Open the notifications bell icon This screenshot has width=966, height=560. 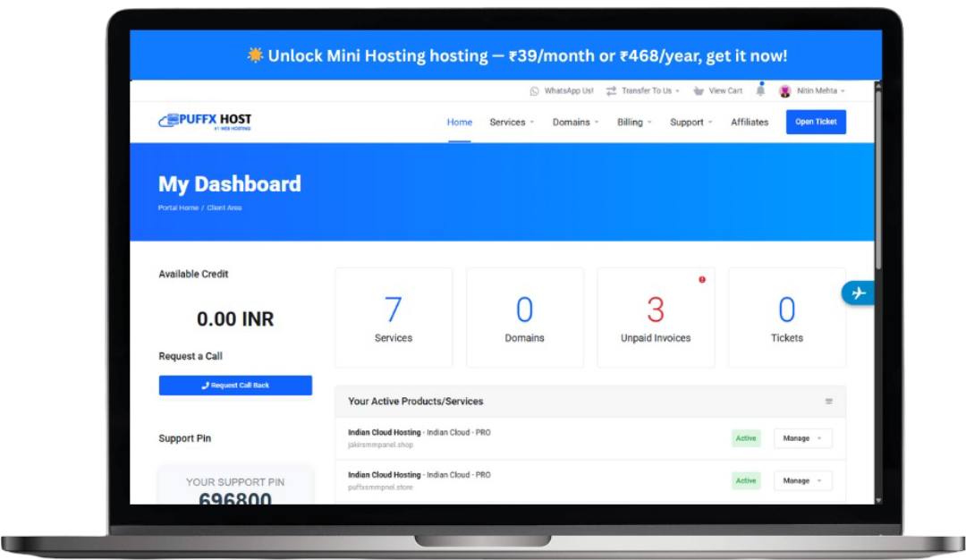coord(760,90)
